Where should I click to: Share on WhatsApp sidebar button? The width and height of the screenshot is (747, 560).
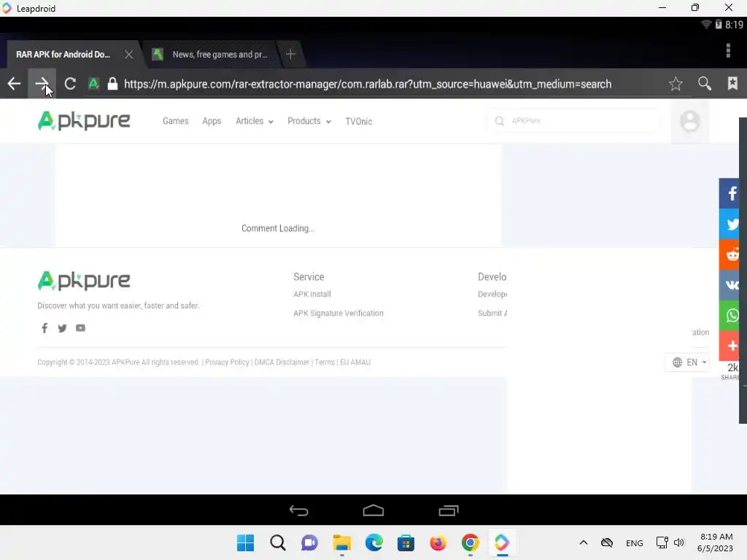coord(729,315)
